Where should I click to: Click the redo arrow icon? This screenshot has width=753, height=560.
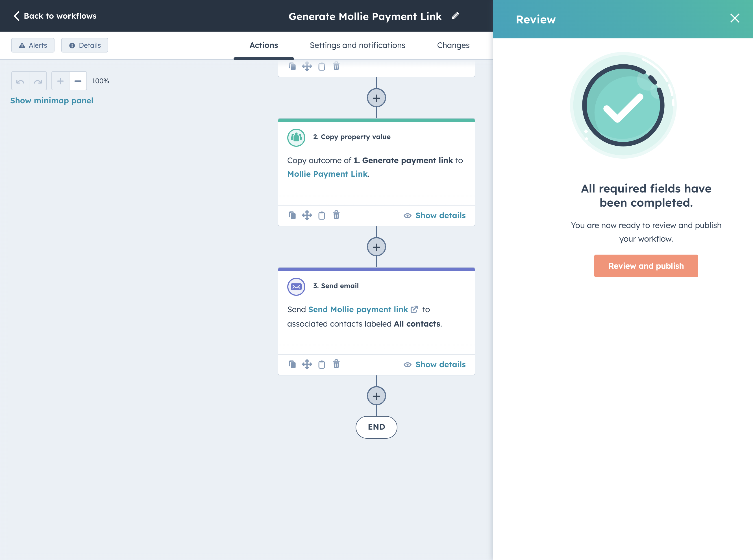point(38,81)
